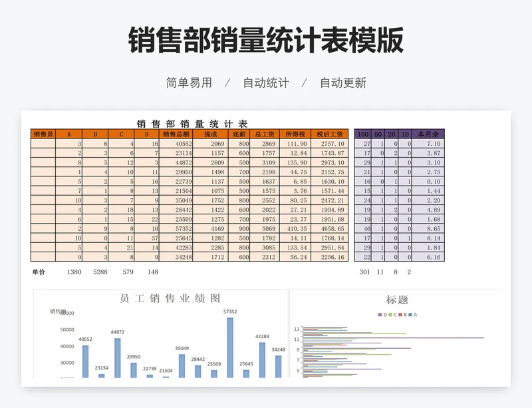Screen dimensions: 532x408
Task: Click the tax cell 135.90
Action: [295, 162]
